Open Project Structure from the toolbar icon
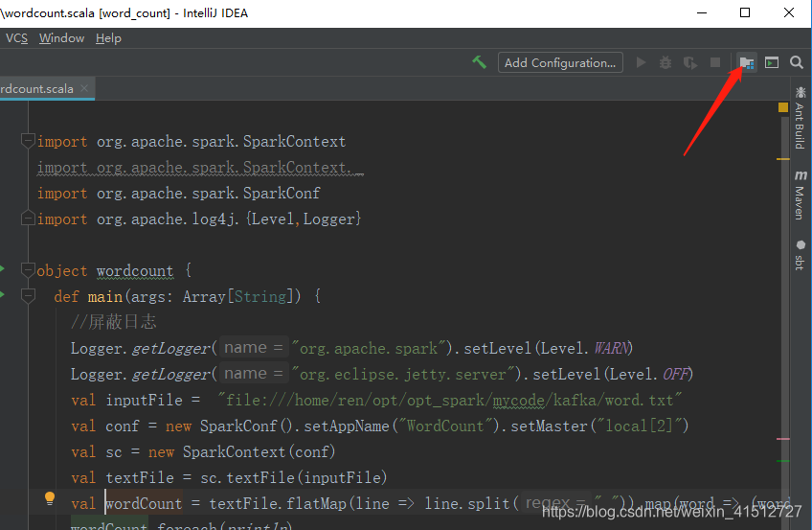The width and height of the screenshot is (812, 530). coord(746,62)
